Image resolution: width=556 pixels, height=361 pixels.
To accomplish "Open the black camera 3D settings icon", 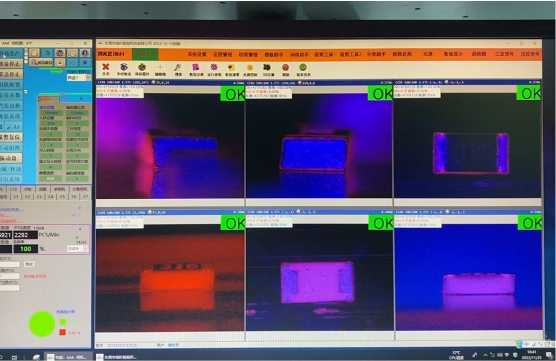I will 267,67.
